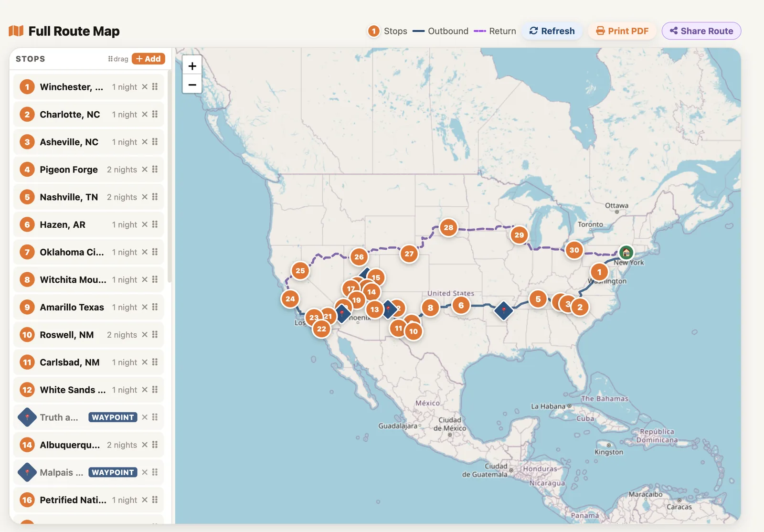Refresh the route map
Screen dimensions: 764x532
point(552,31)
